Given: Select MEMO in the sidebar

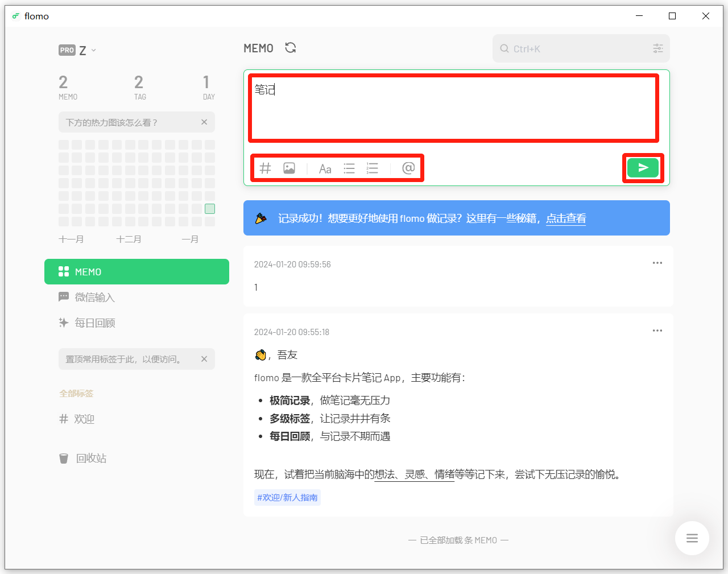Looking at the screenshot, I should [136, 272].
